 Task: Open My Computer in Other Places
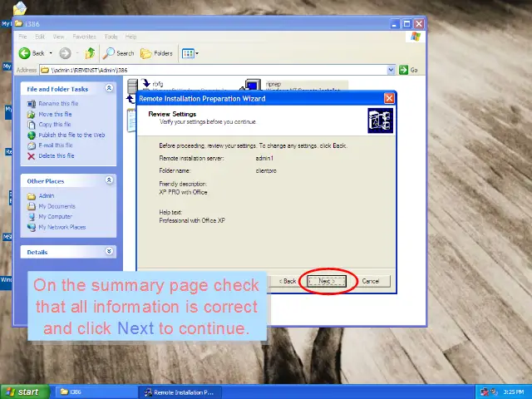click(x=56, y=216)
